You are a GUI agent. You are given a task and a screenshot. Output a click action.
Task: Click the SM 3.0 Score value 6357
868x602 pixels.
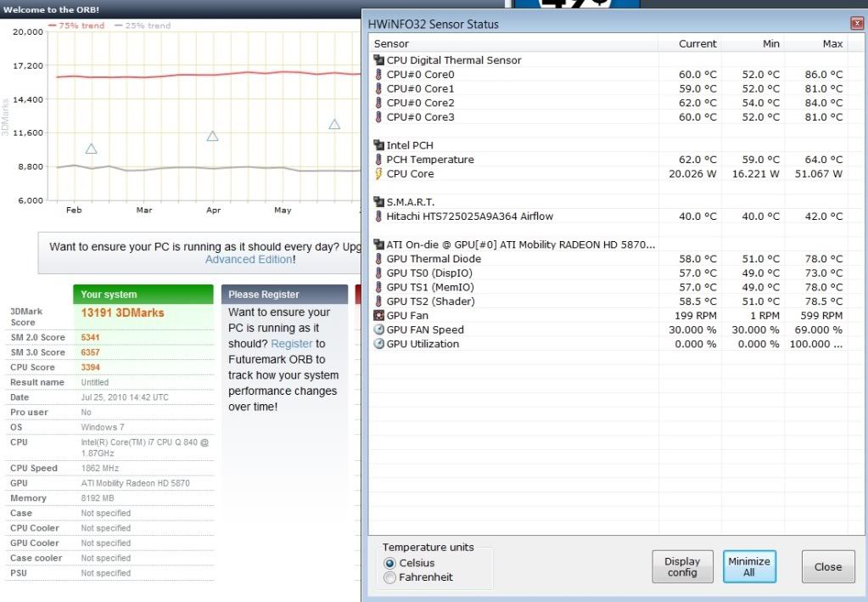(x=90, y=352)
